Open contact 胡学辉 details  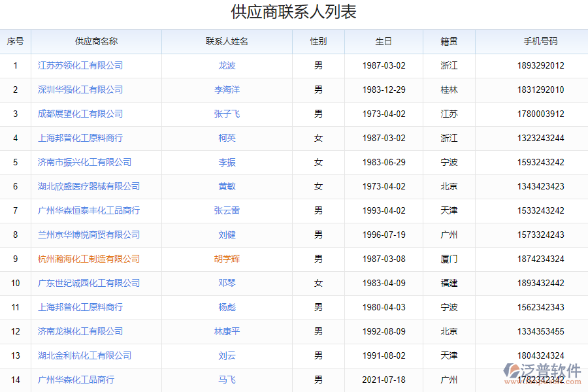pos(227,259)
